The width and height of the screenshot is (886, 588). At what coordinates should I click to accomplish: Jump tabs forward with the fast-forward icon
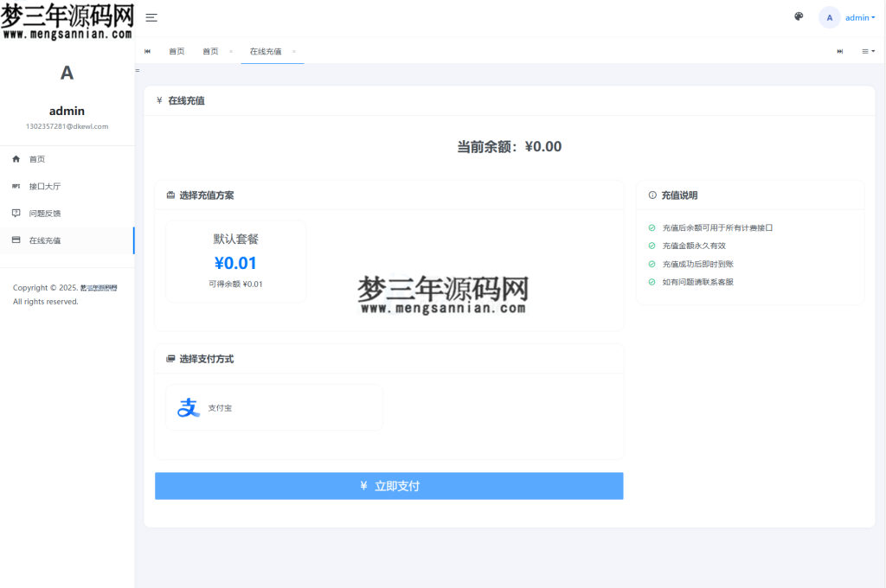839,51
